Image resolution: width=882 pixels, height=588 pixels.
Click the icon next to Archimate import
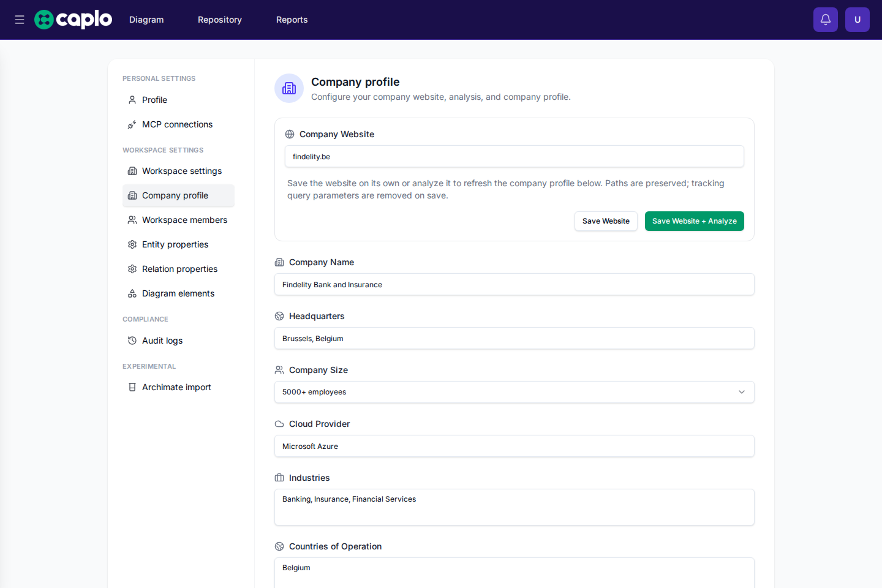click(132, 387)
